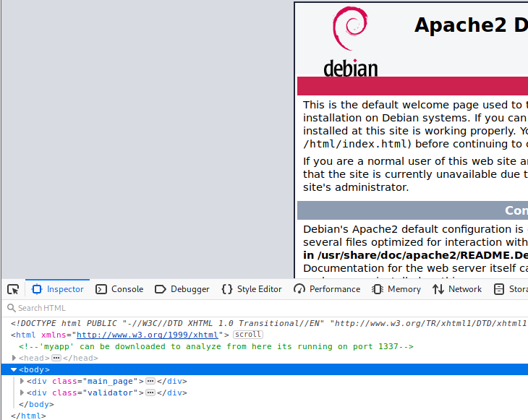Screen dimensions: 528x420
Task: Collapse the body element node
Action: tap(14, 369)
